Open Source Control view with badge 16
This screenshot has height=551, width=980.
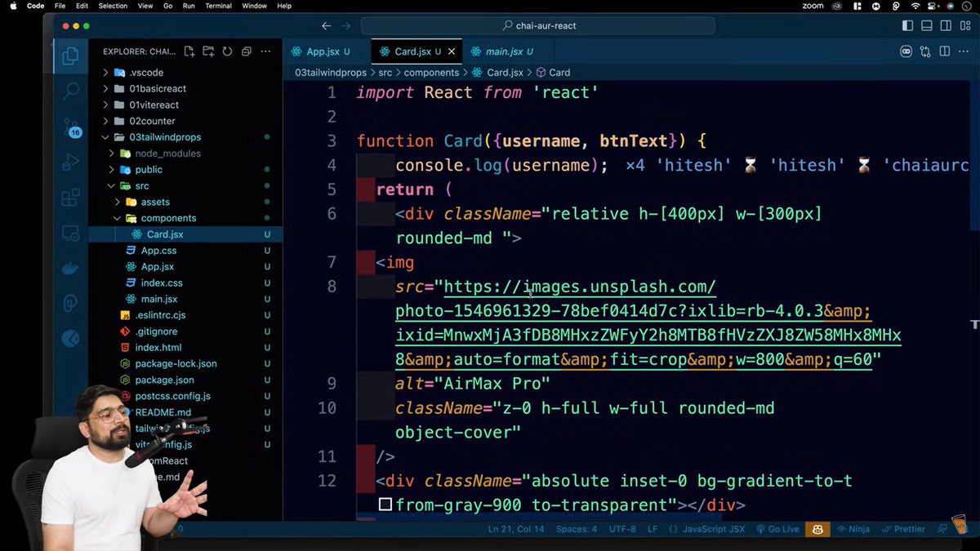tap(71, 127)
